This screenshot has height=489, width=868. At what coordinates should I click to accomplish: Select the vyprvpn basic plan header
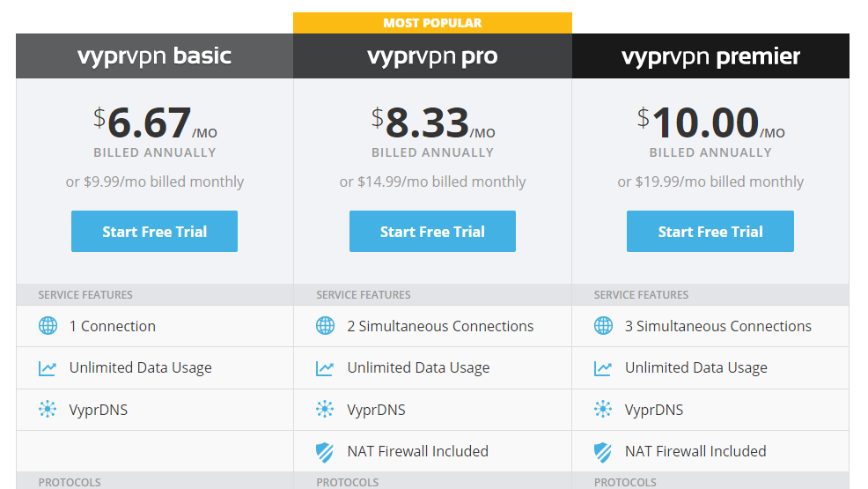(154, 56)
